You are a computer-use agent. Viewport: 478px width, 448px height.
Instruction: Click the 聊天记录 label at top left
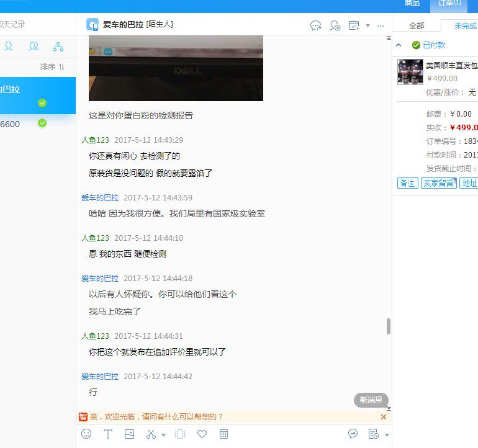click(x=12, y=24)
